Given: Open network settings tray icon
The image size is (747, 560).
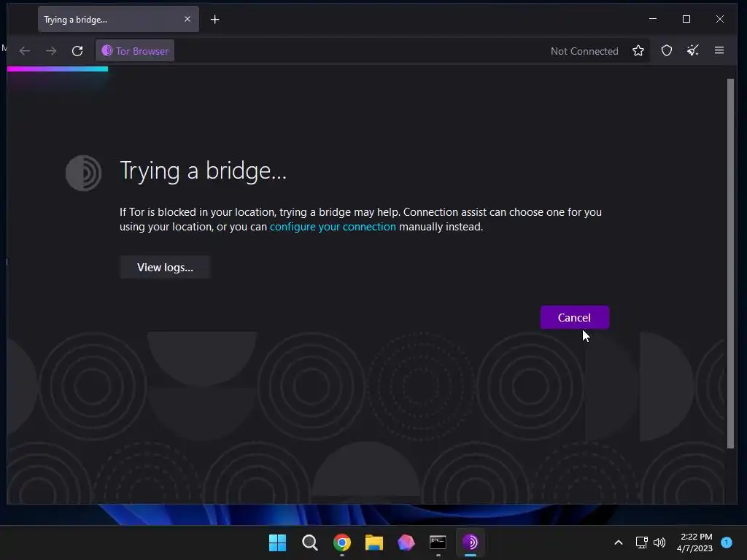Looking at the screenshot, I should coord(642,542).
